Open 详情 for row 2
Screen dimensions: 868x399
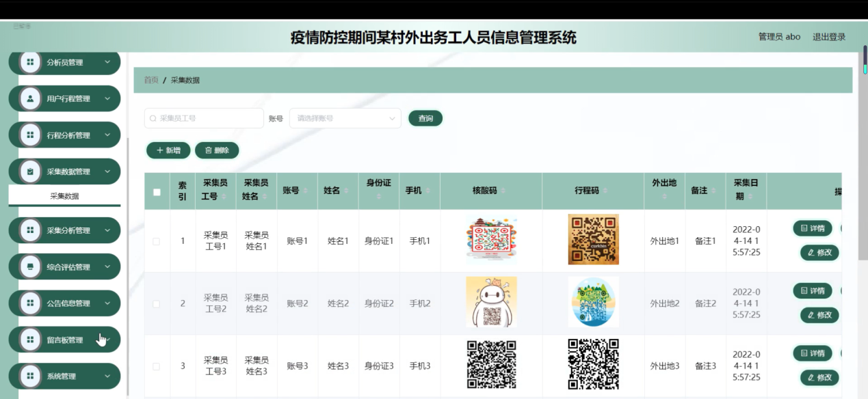[813, 290]
